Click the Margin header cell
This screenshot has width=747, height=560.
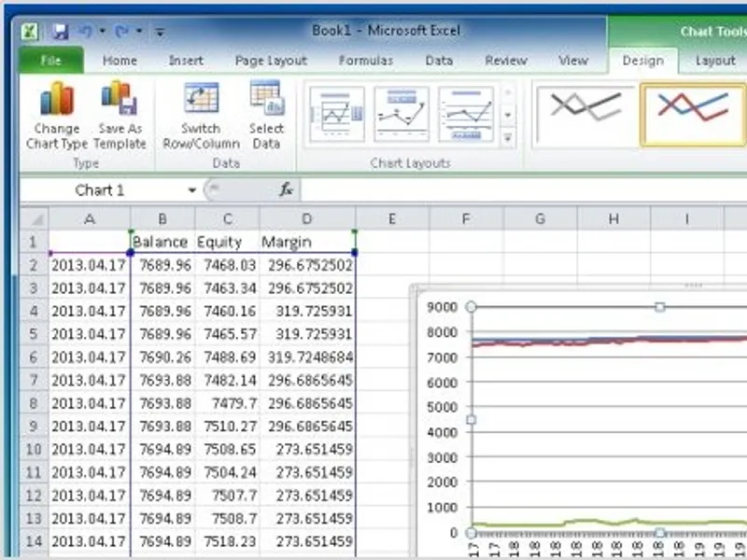coord(307,242)
